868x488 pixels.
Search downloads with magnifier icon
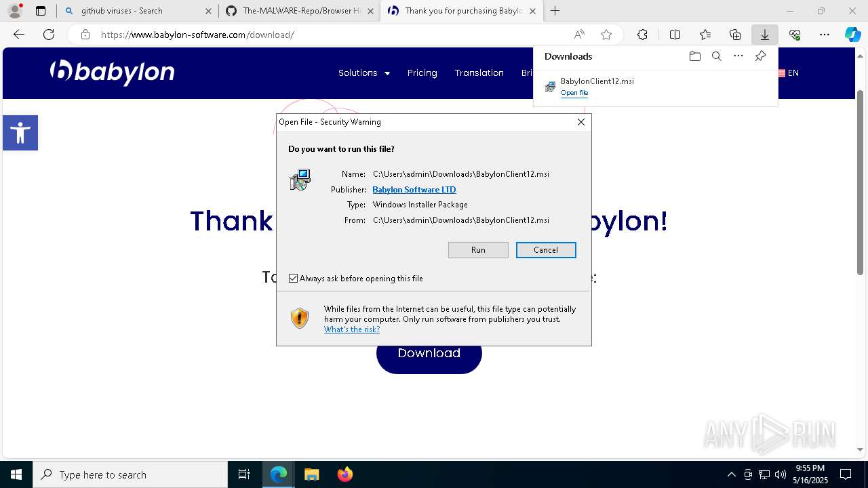pyautogui.click(x=716, y=56)
